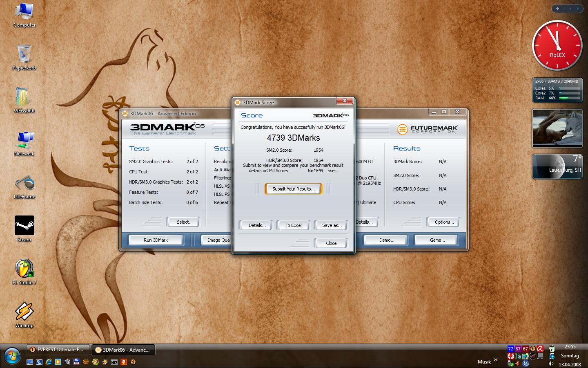Click the purple 67 temperature tray icon
This screenshot has width=588, height=368.
pyautogui.click(x=518, y=349)
